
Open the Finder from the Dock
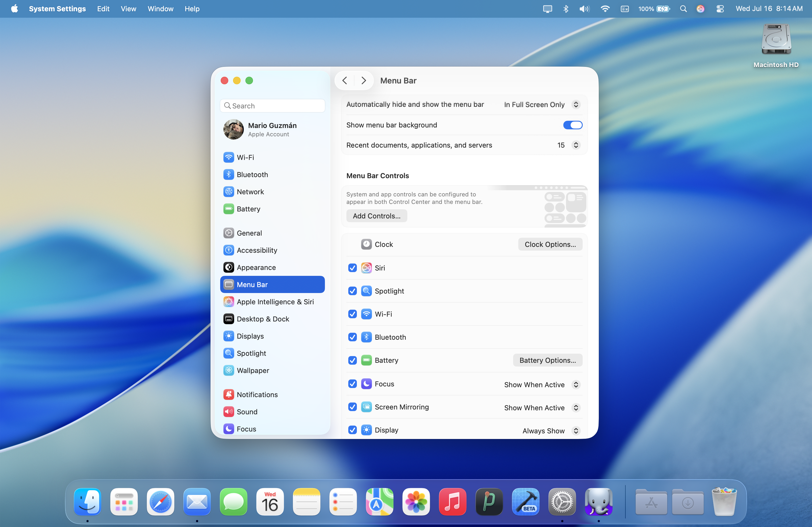click(88, 502)
